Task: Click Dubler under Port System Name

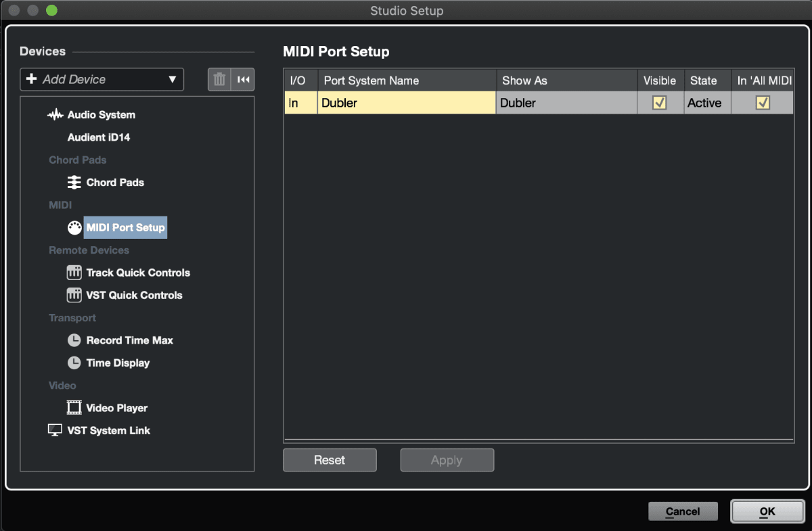Action: tap(407, 103)
